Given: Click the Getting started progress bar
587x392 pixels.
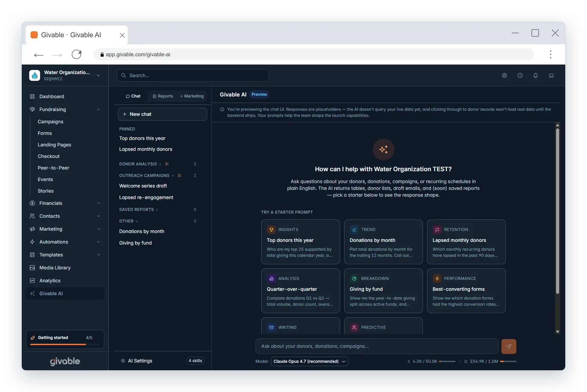Looking at the screenshot, I should click(x=65, y=344).
